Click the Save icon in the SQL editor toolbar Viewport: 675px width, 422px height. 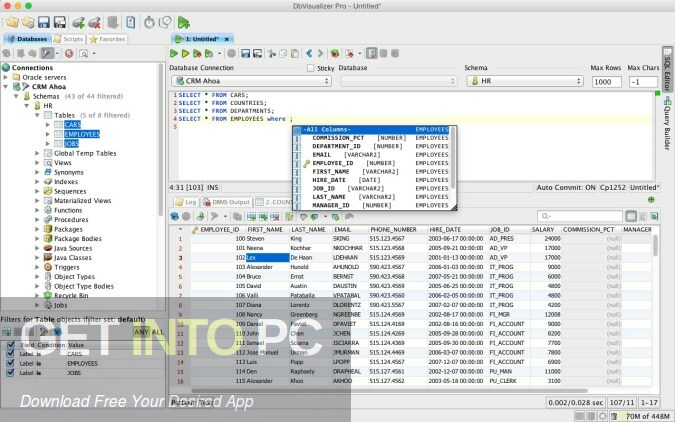coord(245,53)
